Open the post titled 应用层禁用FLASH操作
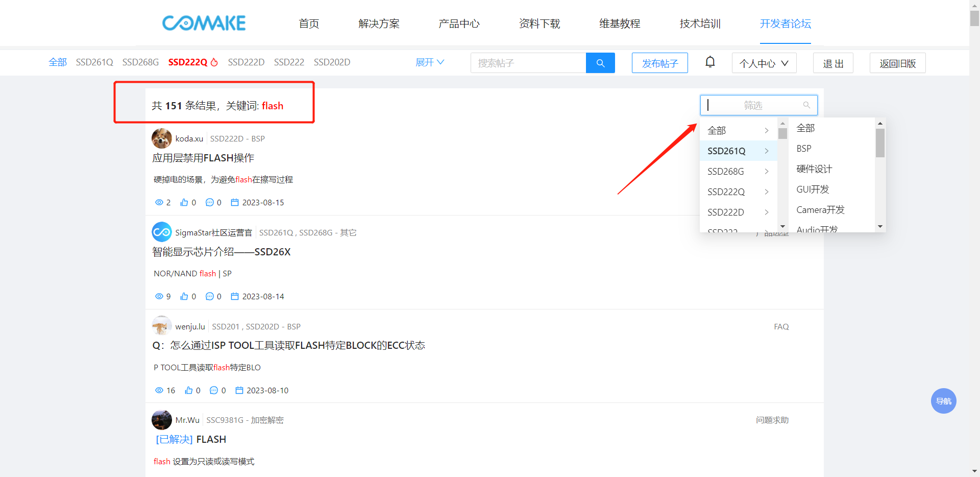 click(203, 158)
